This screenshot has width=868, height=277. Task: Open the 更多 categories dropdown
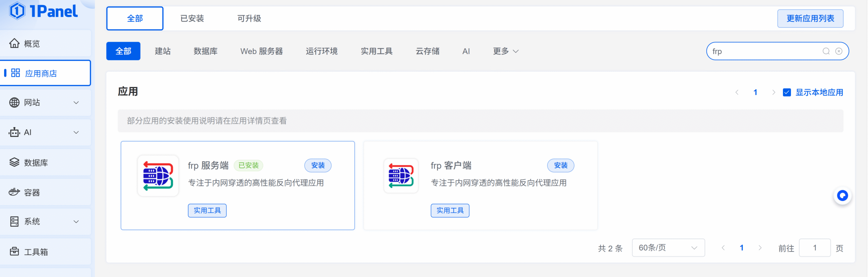point(506,51)
